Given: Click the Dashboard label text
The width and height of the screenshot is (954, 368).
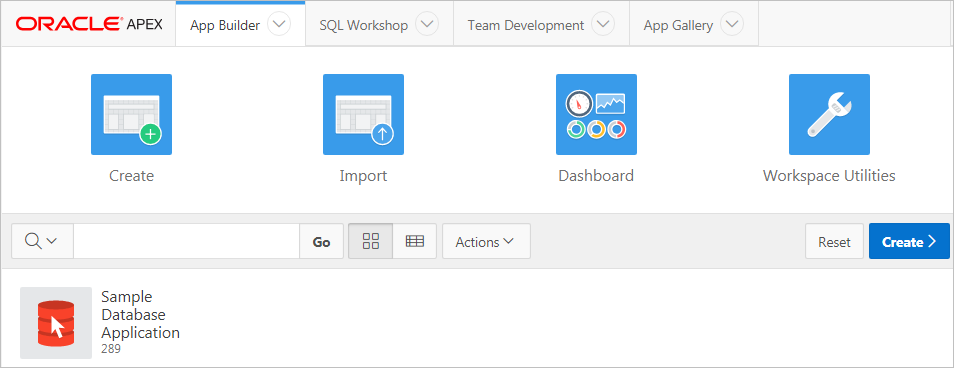Looking at the screenshot, I should [596, 176].
